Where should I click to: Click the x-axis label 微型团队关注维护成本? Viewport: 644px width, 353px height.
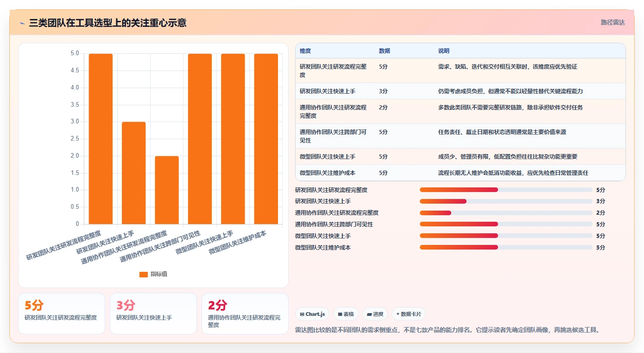tap(237, 242)
